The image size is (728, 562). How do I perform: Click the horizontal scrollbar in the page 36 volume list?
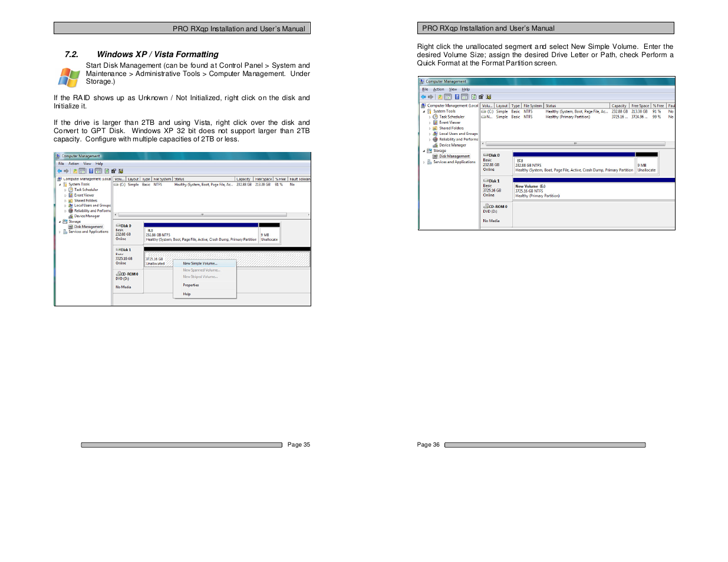click(x=575, y=144)
